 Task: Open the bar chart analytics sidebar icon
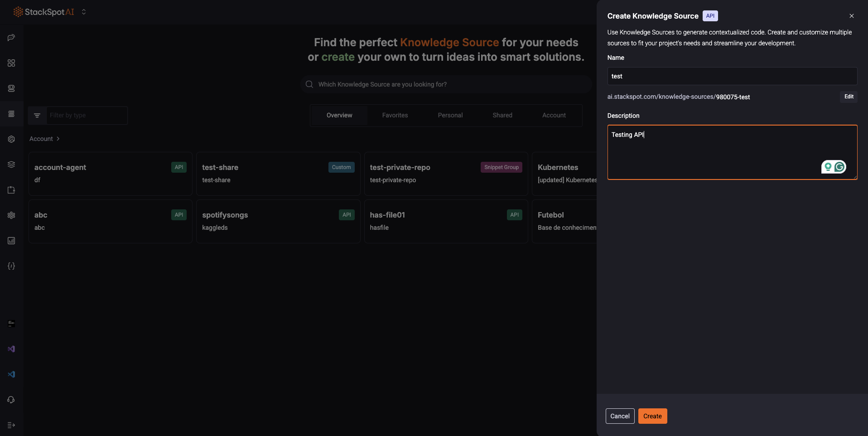click(11, 241)
